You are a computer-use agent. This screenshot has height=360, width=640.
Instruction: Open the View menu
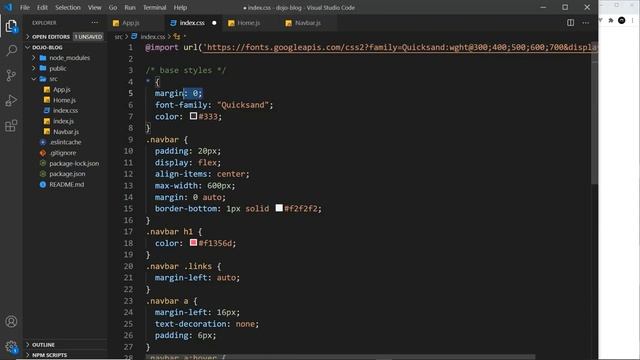tap(95, 7)
